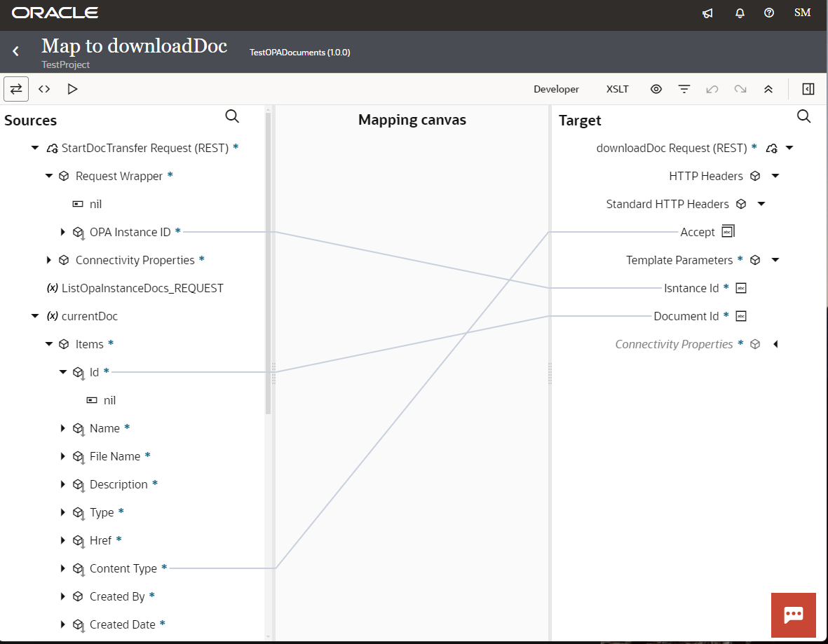Toggle Developer mode
828x644 pixels.
pyautogui.click(x=556, y=89)
